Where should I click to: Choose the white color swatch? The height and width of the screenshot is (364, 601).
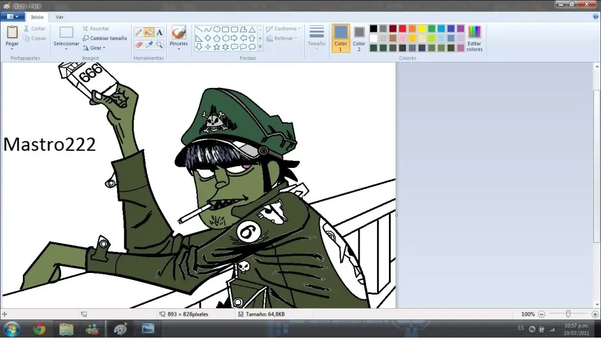coord(373,38)
